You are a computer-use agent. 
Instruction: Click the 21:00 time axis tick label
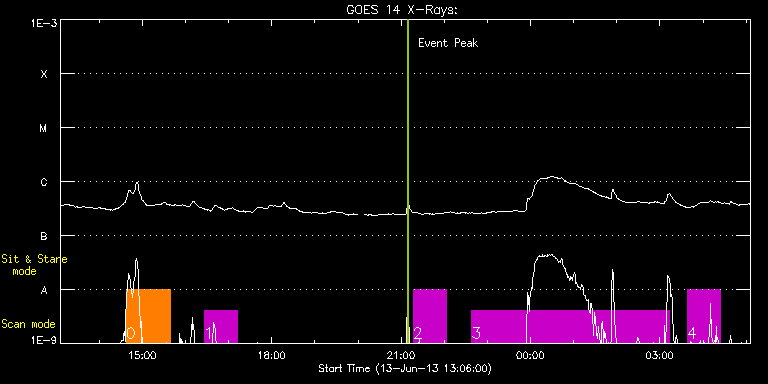[x=402, y=355]
